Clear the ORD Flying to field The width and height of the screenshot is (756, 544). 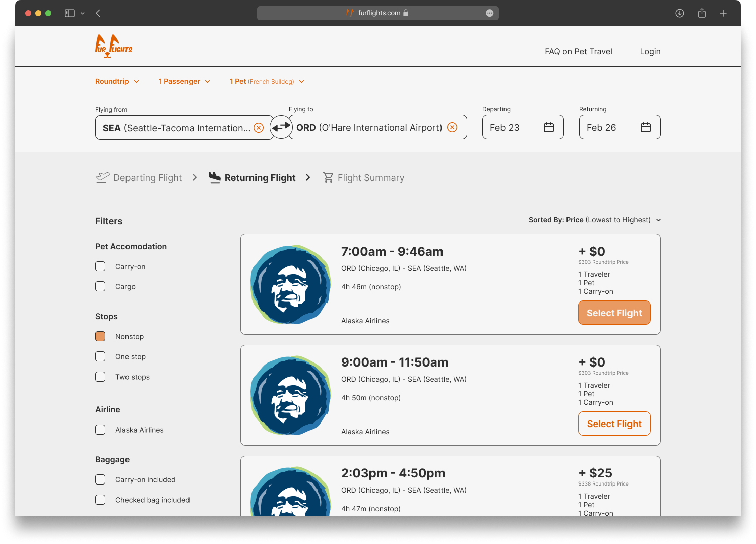click(452, 127)
